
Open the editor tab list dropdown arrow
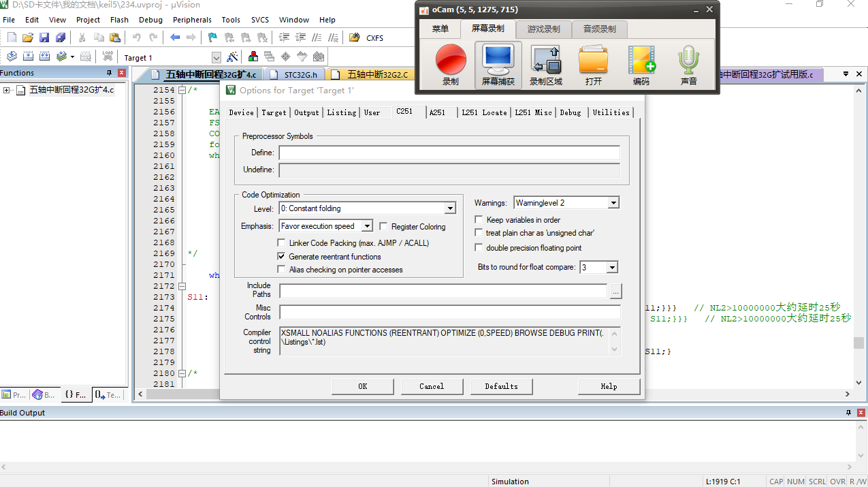pyautogui.click(x=846, y=74)
